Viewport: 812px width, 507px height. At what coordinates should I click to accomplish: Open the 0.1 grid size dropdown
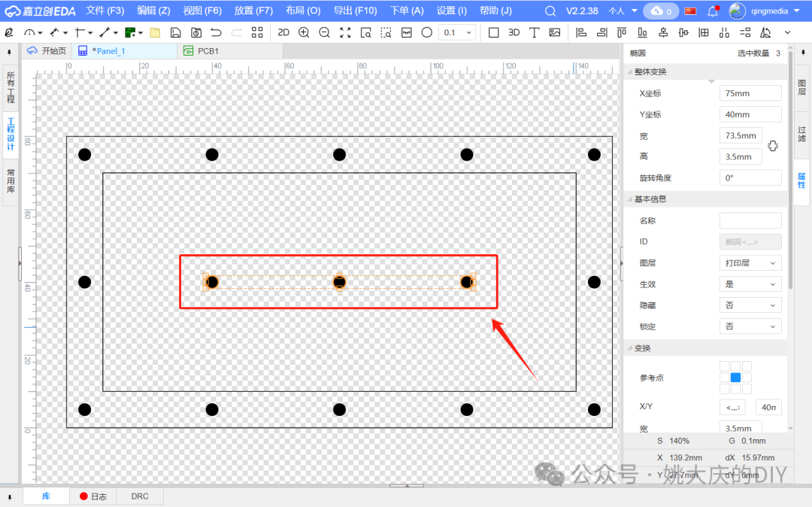457,32
